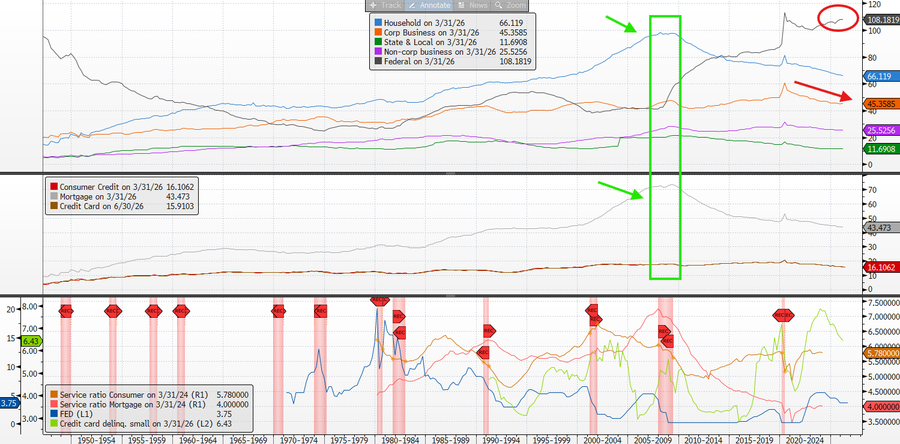This screenshot has height=444, width=900.
Task: Click the Credit card delinq. green swatch
Action: point(53,423)
